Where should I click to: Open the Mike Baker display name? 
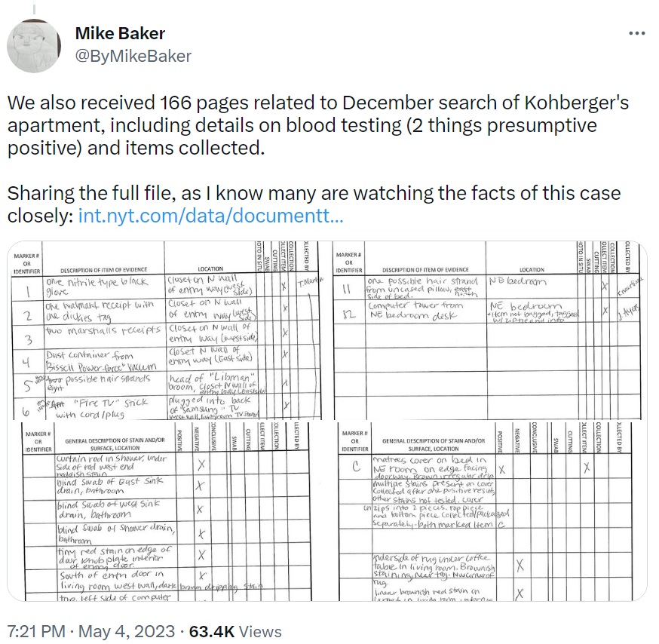120,33
